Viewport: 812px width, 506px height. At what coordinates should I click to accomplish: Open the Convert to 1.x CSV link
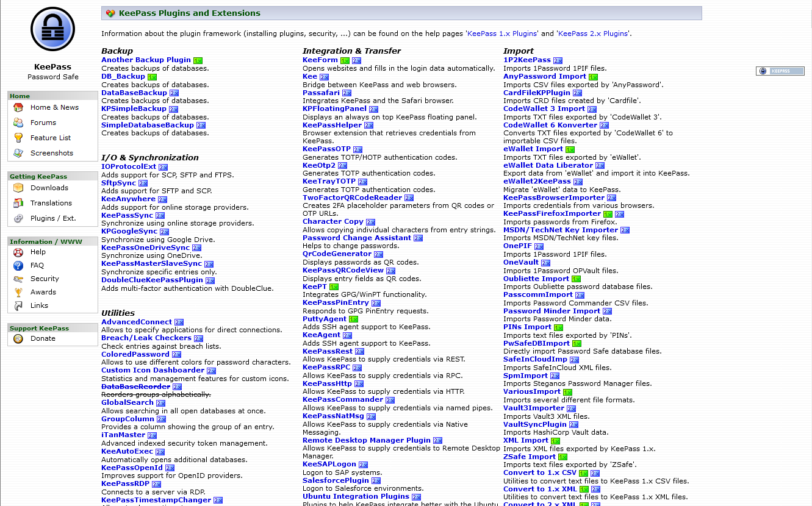(540, 472)
